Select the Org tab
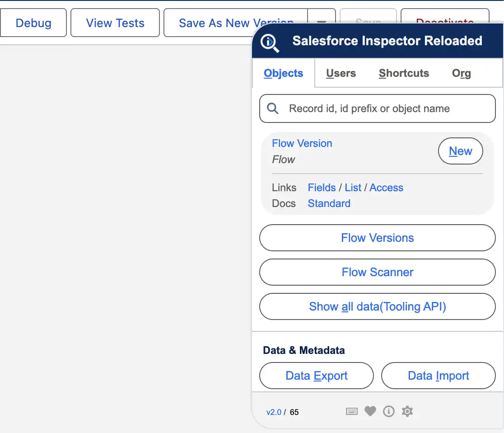 tap(461, 73)
